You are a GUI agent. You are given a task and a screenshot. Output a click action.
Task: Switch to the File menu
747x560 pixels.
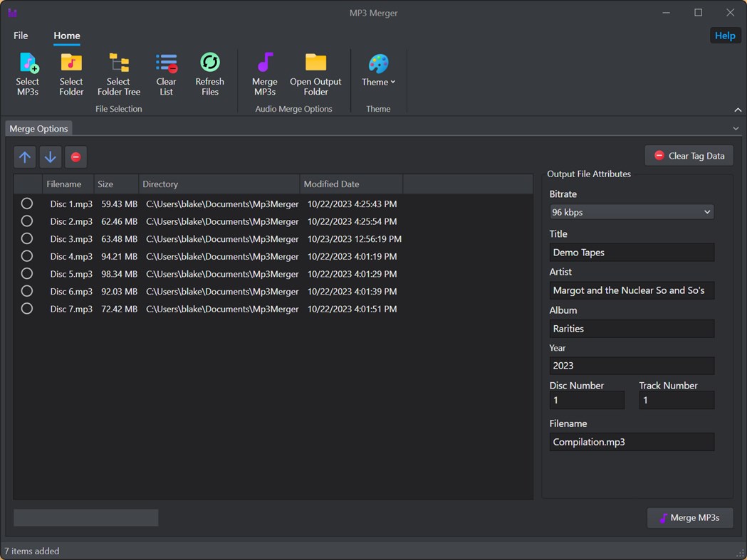tap(21, 36)
